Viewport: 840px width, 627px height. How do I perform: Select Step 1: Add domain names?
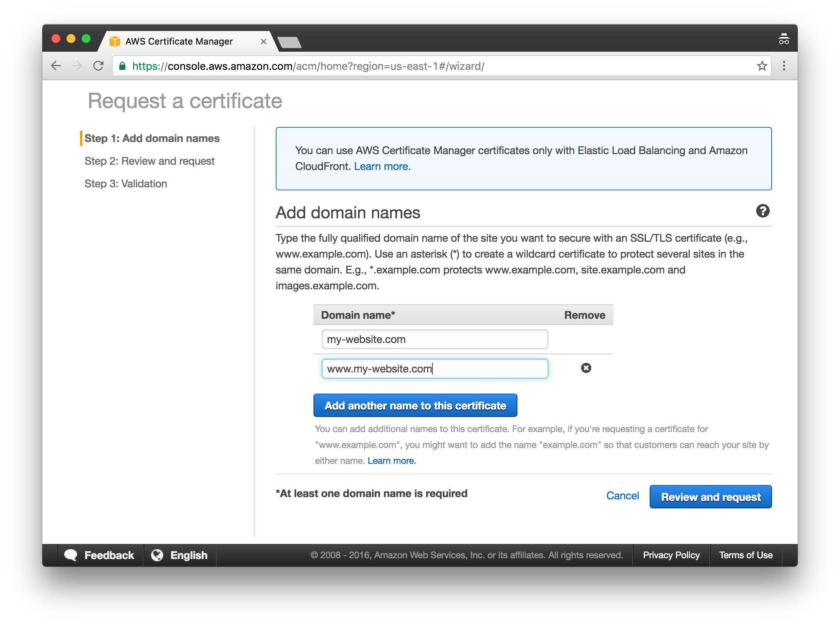tap(155, 138)
